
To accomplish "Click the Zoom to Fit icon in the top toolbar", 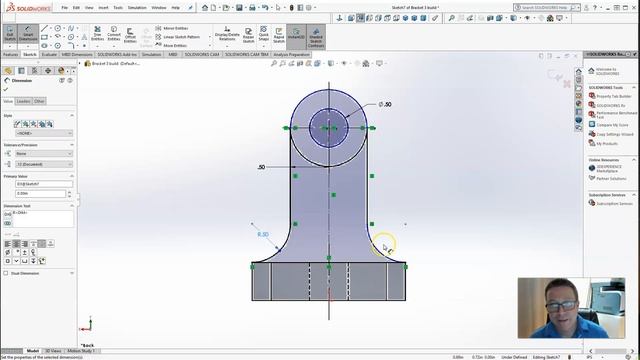I will tap(451, 18).
